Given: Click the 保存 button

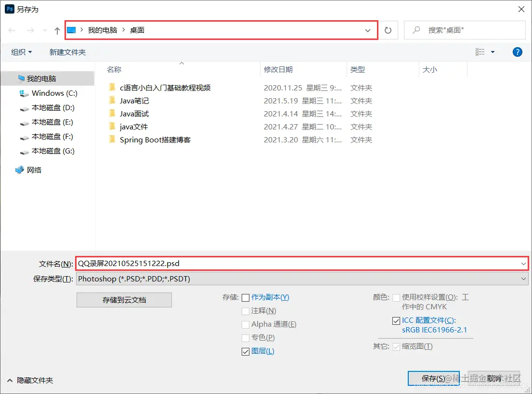Looking at the screenshot, I should pyautogui.click(x=434, y=379).
